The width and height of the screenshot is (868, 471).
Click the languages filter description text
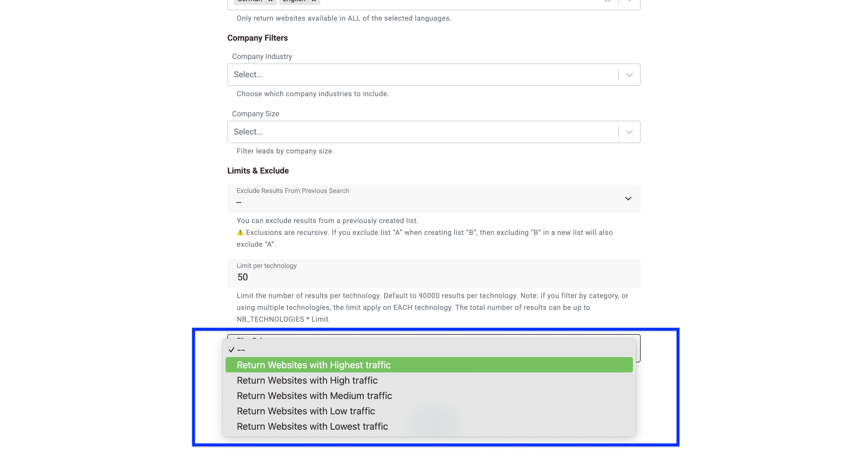[x=343, y=18]
